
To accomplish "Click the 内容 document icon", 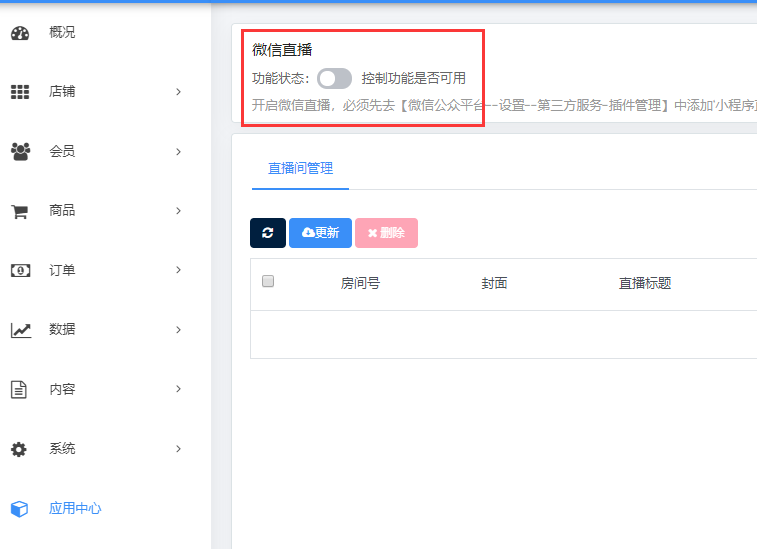I will point(19,389).
